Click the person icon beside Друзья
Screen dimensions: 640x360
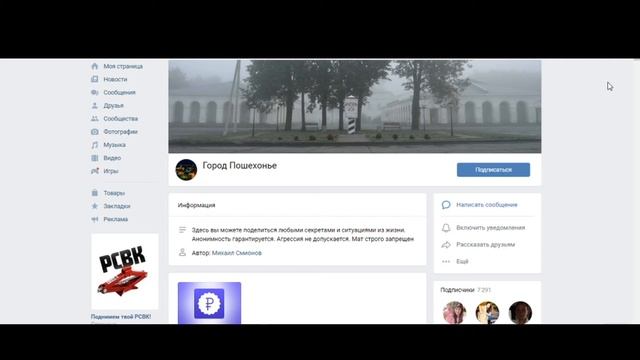click(95, 105)
